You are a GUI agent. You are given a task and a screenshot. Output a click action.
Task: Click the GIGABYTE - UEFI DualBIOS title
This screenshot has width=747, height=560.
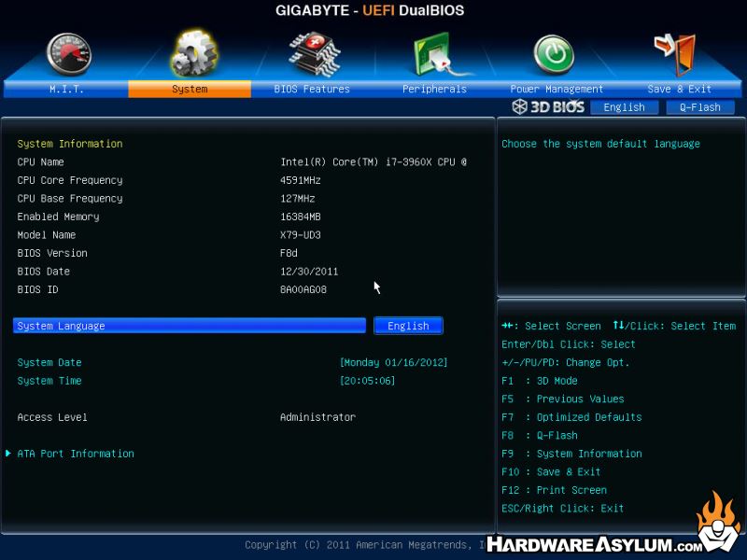[x=370, y=10]
